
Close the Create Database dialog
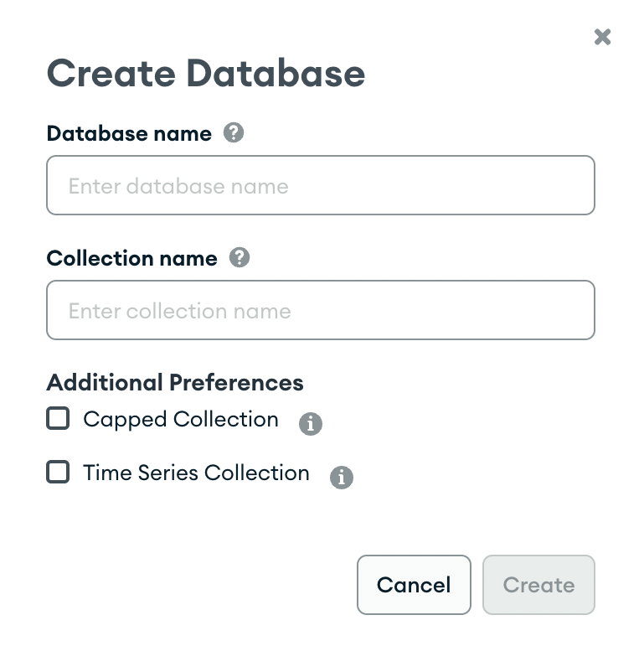(602, 37)
